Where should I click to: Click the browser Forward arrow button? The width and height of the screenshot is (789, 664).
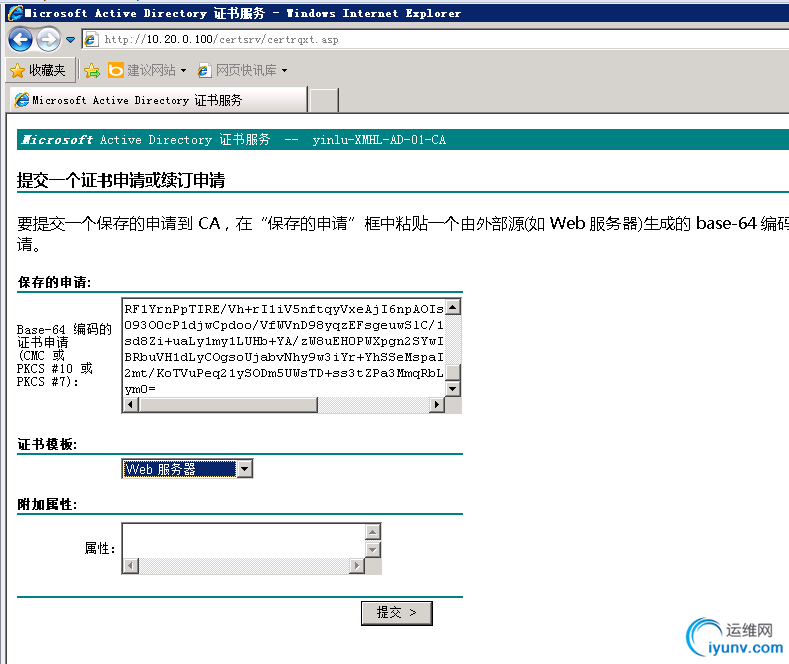(49, 39)
